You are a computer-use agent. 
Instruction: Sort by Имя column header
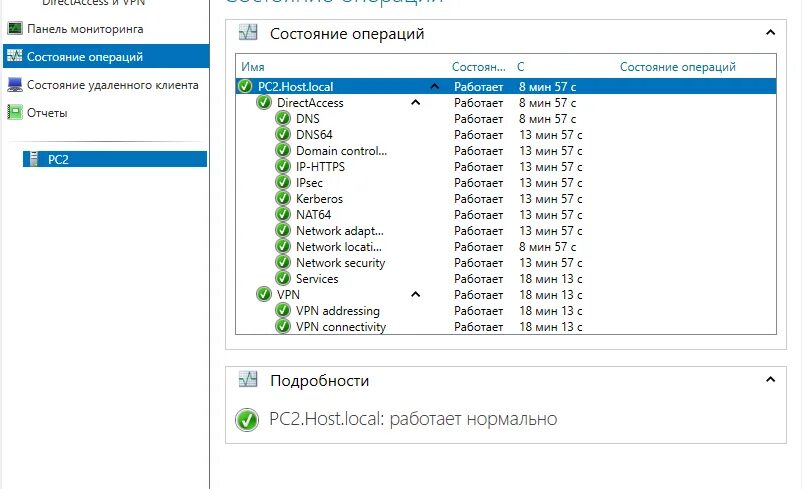pos(253,66)
